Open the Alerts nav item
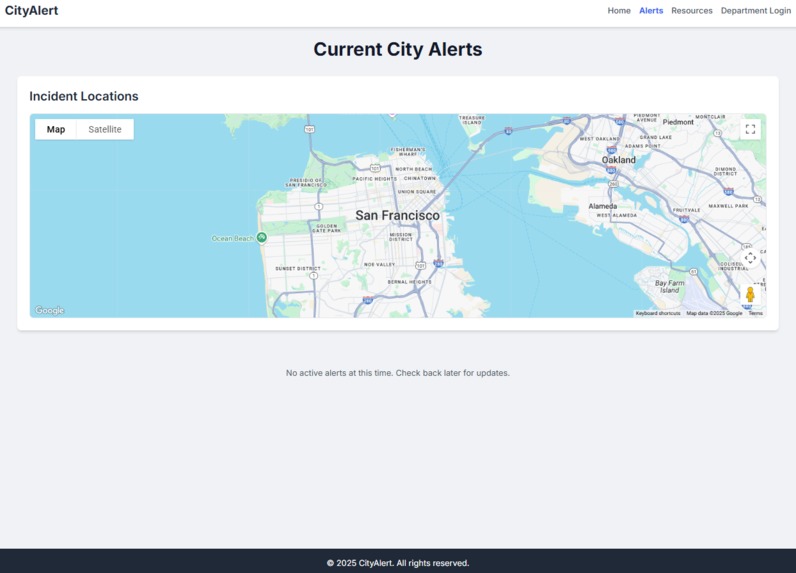The height and width of the screenshot is (573, 796). (651, 11)
